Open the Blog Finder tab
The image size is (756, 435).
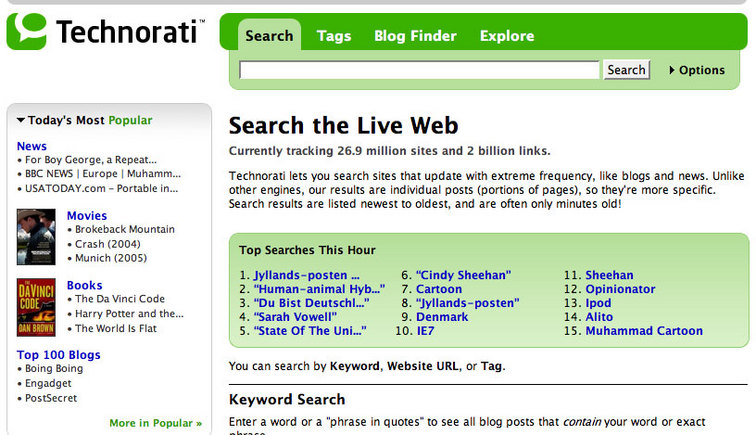(x=416, y=36)
